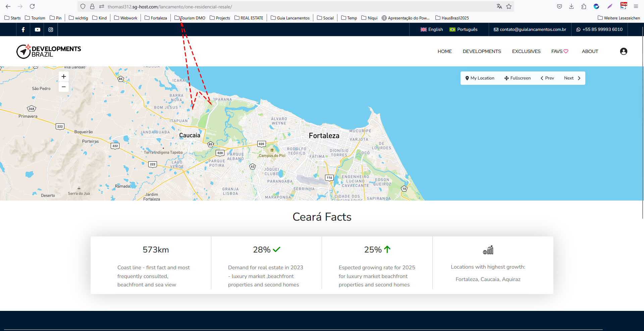644x331 pixels.
Task: Open the Projects bookmark folder
Action: click(x=220, y=18)
